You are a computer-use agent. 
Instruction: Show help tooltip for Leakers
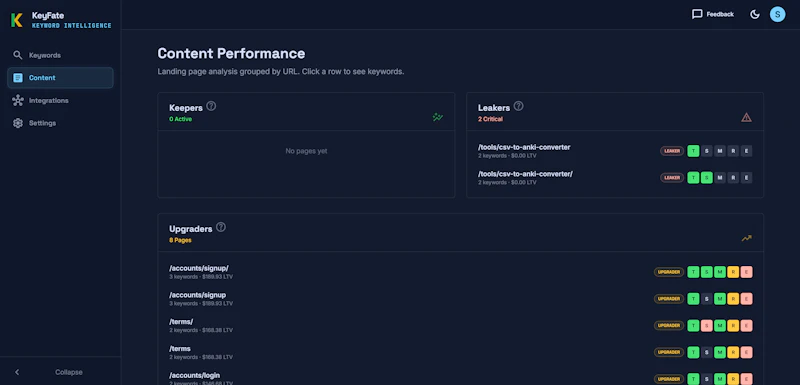[518, 106]
